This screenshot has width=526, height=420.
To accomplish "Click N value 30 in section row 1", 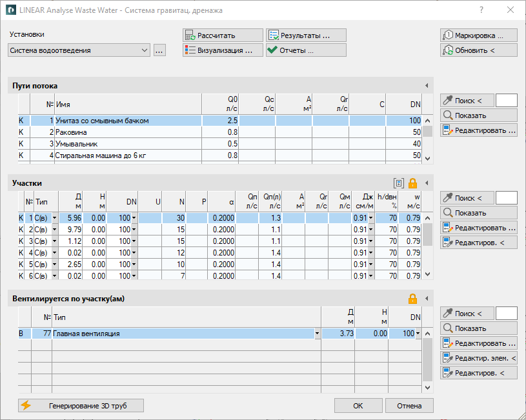I will (x=174, y=218).
